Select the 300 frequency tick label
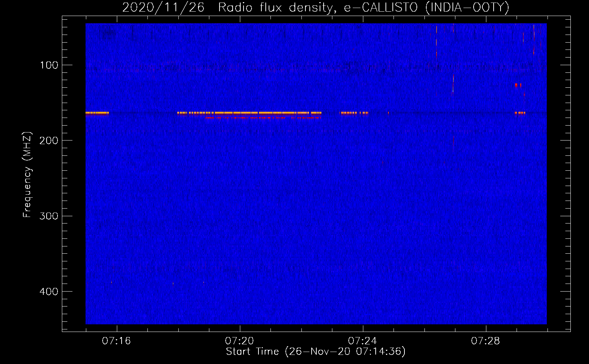Screen dimensions: 589x364 (49, 216)
